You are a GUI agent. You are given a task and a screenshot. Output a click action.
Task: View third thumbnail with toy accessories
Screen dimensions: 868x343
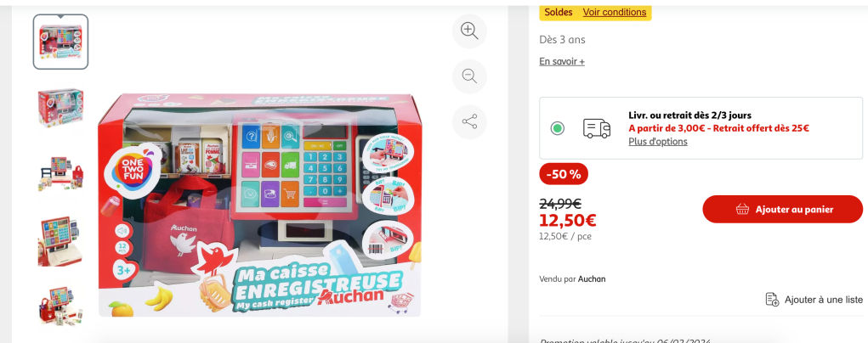(x=60, y=174)
